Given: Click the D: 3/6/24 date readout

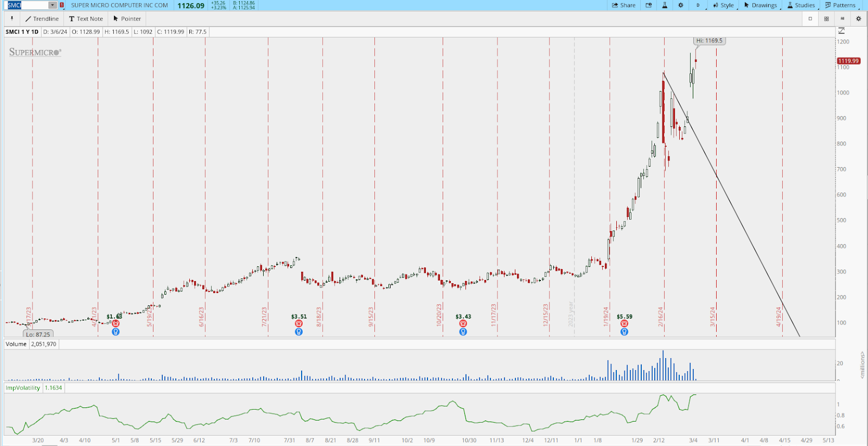Looking at the screenshot, I should tap(55, 32).
